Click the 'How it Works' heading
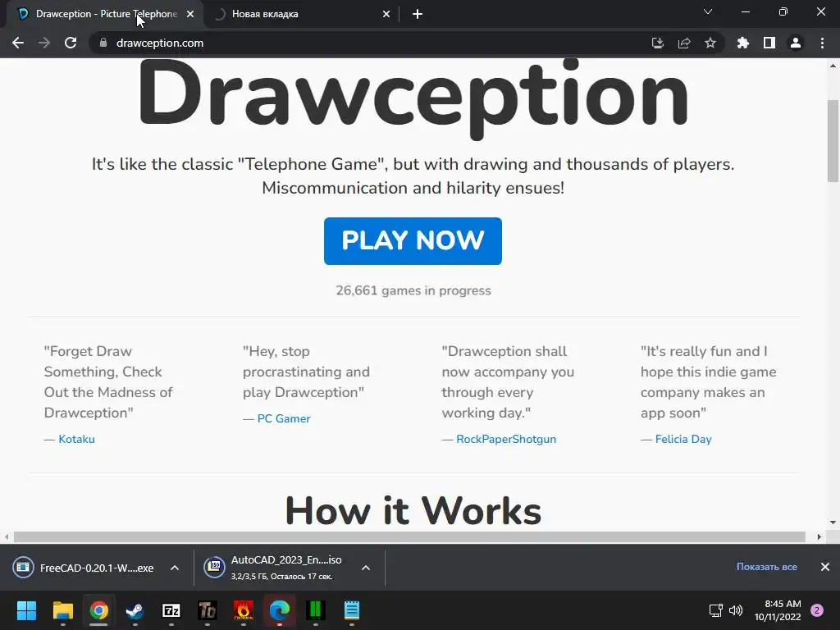The image size is (840, 630). (x=413, y=510)
